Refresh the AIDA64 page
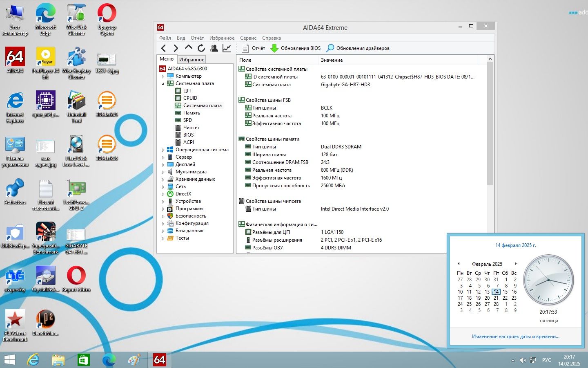 click(201, 48)
